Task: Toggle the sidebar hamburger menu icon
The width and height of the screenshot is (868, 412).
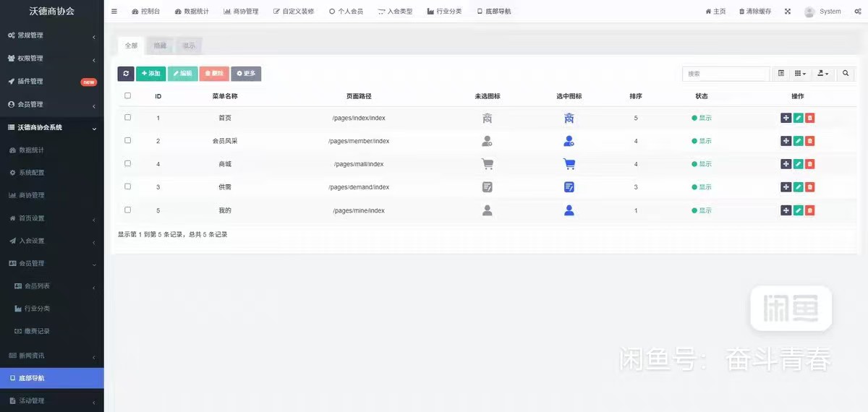Action: pyautogui.click(x=114, y=12)
